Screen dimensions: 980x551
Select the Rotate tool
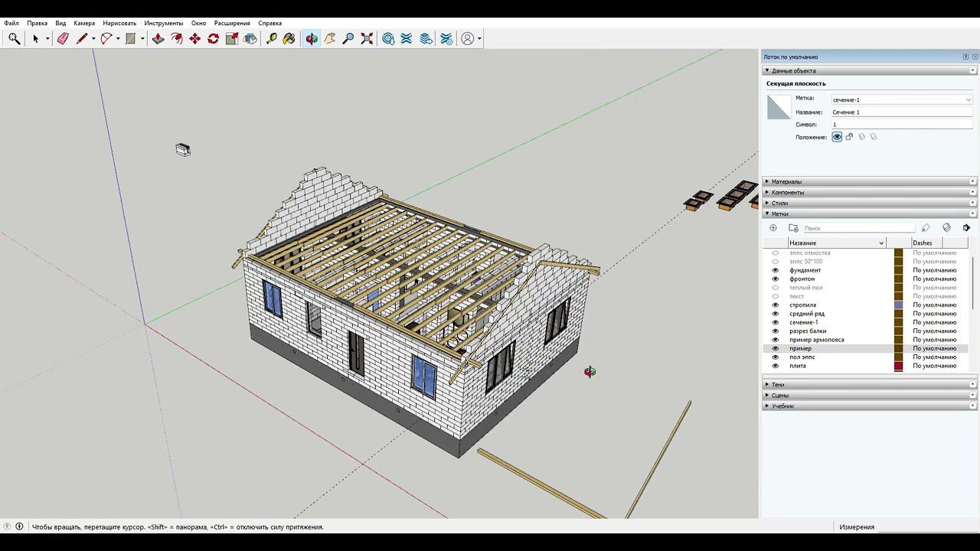pos(213,38)
